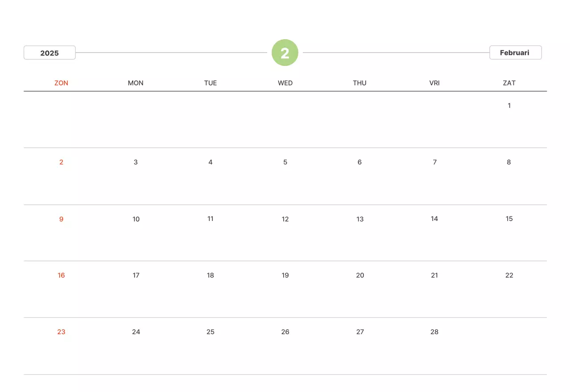Select date 22 on the calendar

pos(509,275)
